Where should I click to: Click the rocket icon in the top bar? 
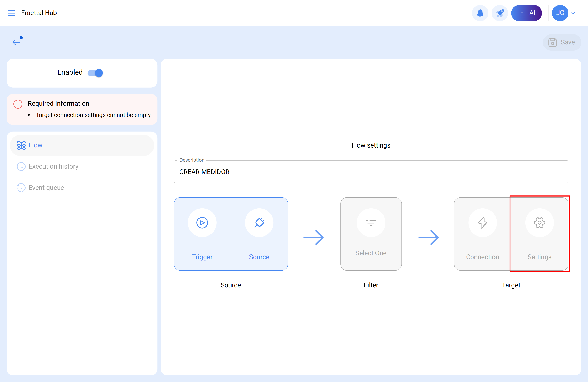[500, 13]
